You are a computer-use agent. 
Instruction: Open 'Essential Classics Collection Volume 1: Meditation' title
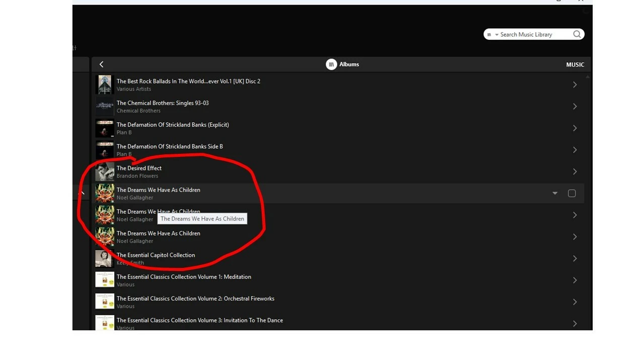coord(184,277)
